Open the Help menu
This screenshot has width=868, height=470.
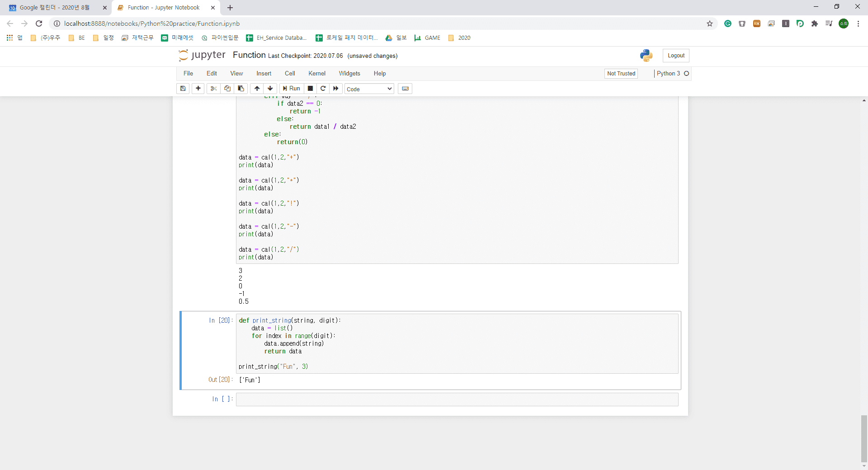380,74
